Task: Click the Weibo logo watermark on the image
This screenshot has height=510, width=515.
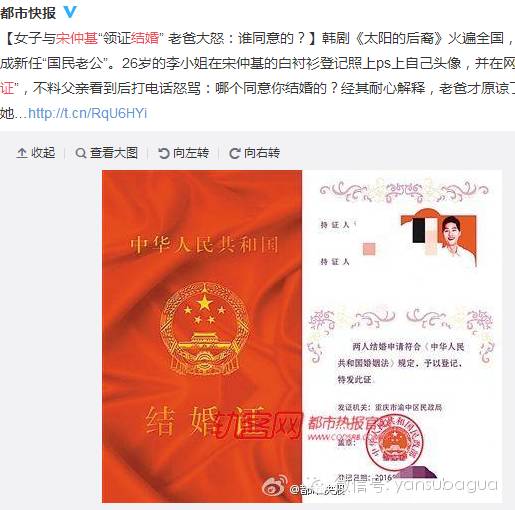Action: click(x=275, y=485)
